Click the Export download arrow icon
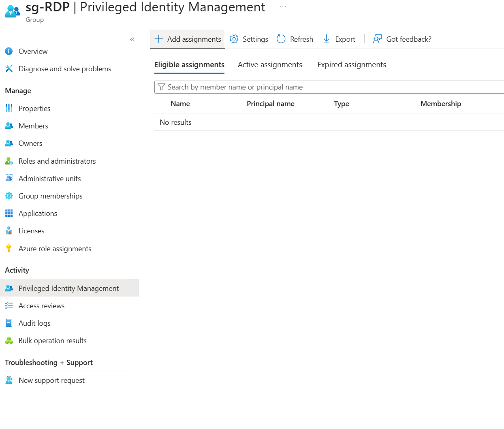Screen dimensions: 504x429 click(x=327, y=39)
